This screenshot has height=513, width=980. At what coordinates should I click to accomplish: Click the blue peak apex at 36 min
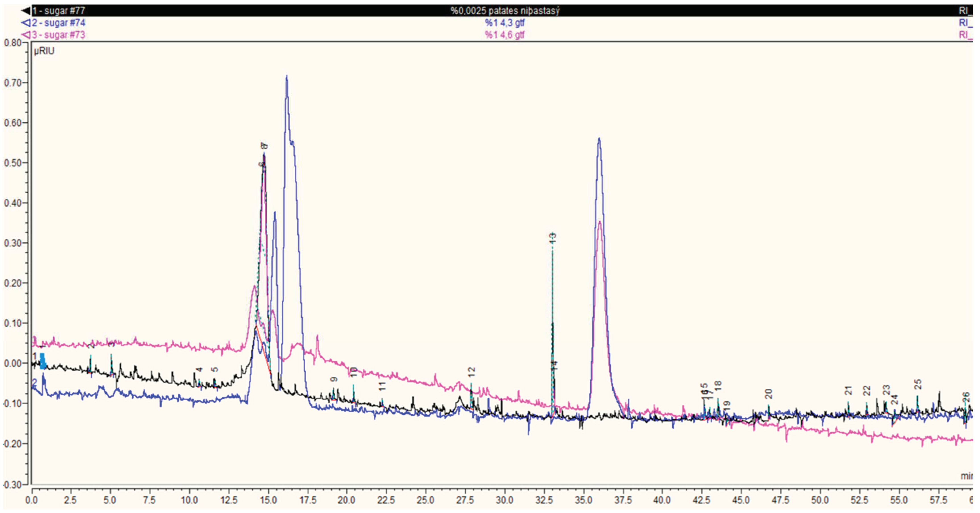click(599, 139)
